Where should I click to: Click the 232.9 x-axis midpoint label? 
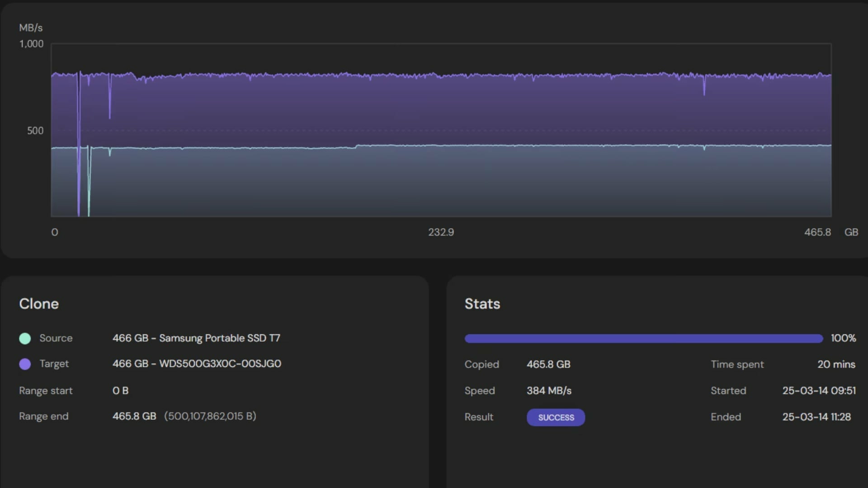point(441,232)
